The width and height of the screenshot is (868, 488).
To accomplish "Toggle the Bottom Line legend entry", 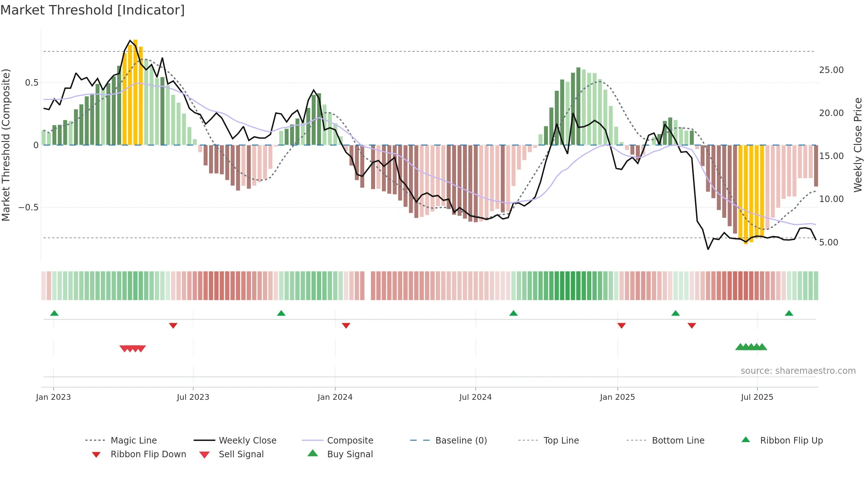I will click(x=665, y=440).
